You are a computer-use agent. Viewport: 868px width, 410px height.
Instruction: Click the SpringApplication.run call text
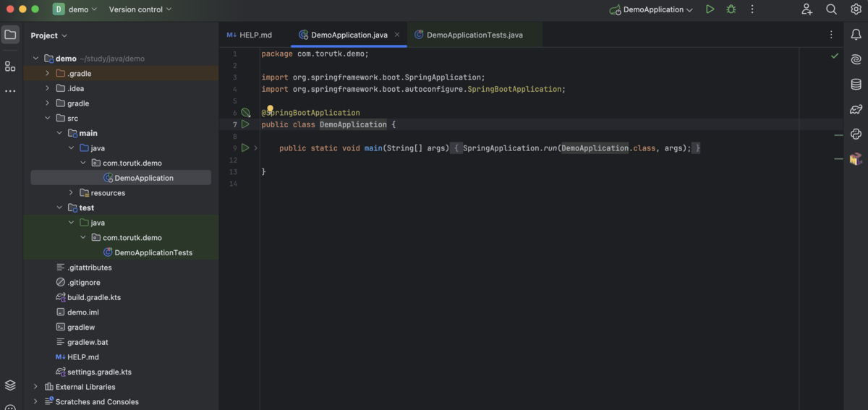[x=509, y=148]
